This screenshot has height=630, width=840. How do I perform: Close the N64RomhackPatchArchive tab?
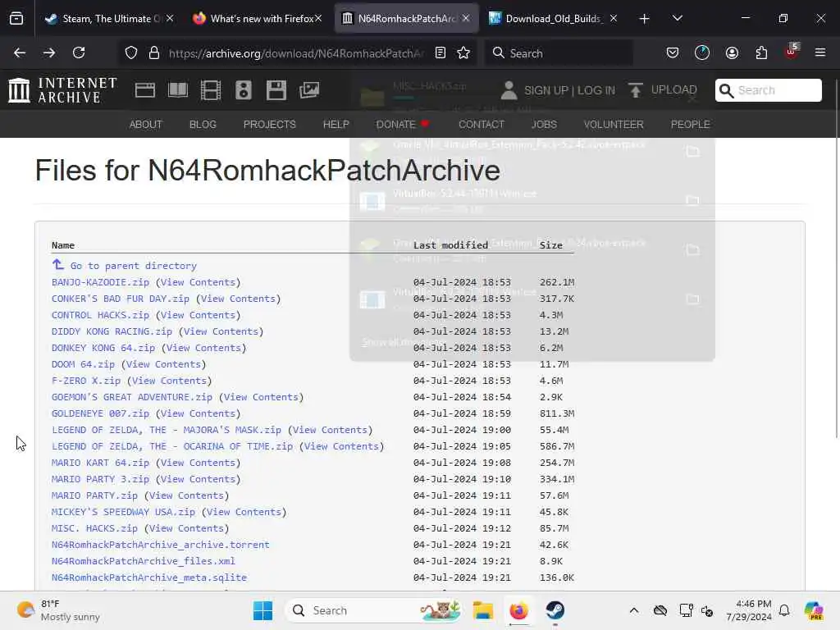click(x=466, y=18)
